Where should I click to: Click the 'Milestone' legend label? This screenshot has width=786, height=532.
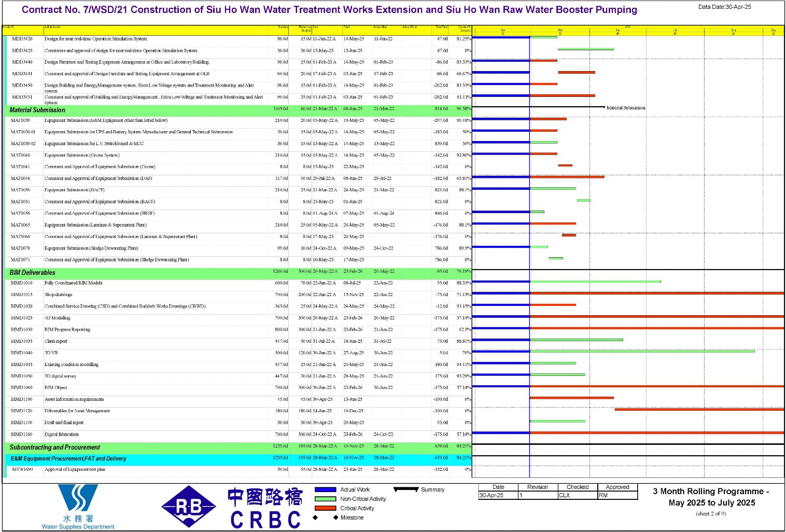click(x=352, y=517)
